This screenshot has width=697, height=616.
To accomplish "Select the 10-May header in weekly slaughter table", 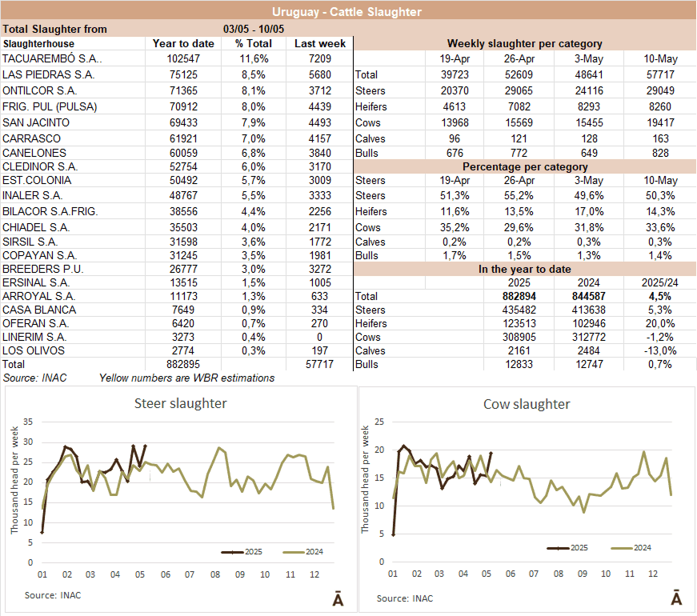I will pos(661,58).
